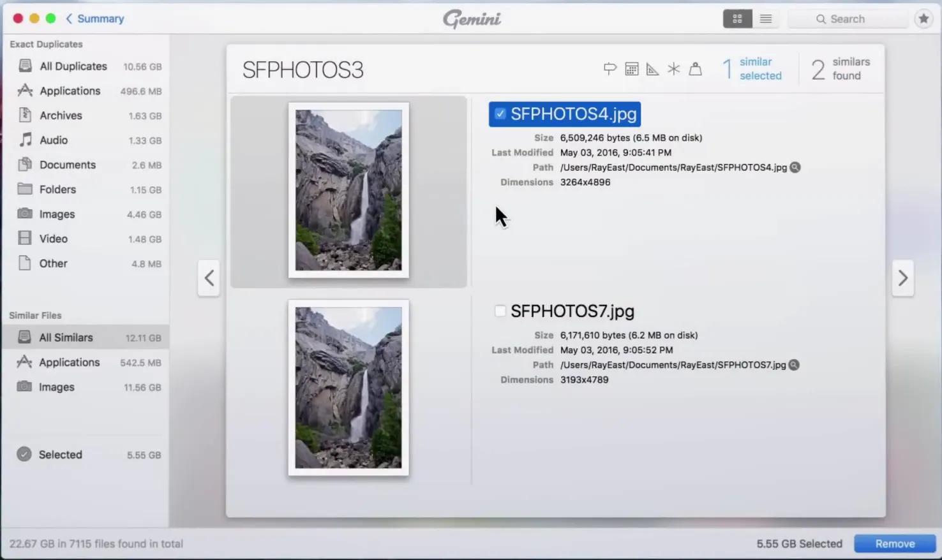Reveal SFPHOTOS7.jpg path in Finder
Viewport: 942px width, 560px height.
[x=794, y=365]
